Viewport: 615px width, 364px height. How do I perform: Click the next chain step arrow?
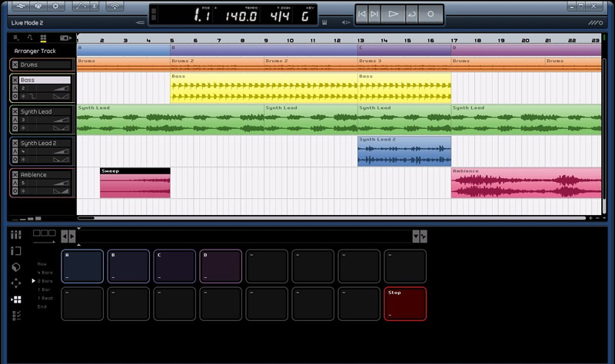71,237
